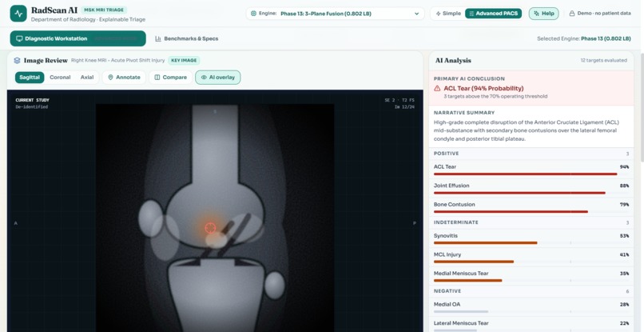The width and height of the screenshot is (644, 332).
Task: Switch to Benchmarks & Specs tab
Action: [x=186, y=38]
